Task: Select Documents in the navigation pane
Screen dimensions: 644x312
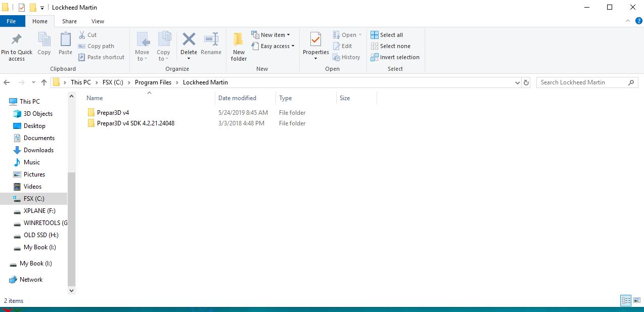Action: tap(33, 138)
